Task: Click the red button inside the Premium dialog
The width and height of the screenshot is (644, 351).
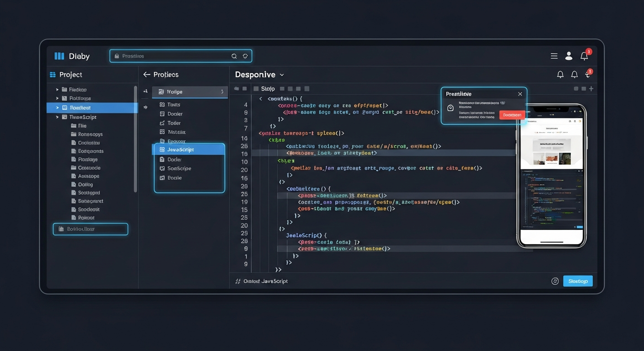Action: click(512, 115)
